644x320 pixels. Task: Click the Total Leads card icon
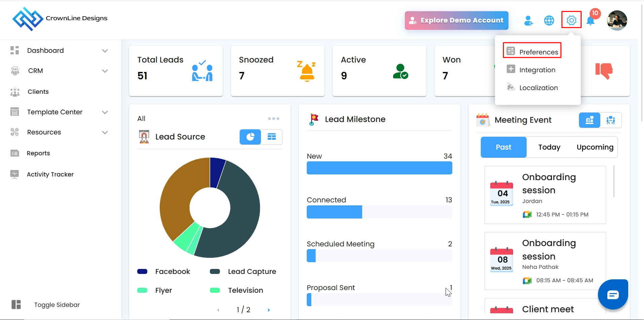coord(202,70)
